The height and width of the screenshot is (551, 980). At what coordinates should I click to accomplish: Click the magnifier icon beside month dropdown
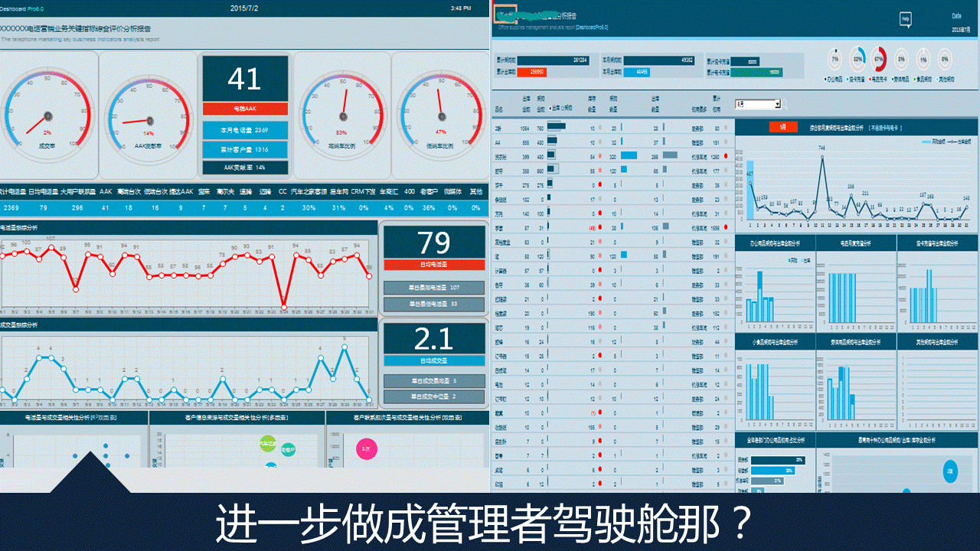786,104
